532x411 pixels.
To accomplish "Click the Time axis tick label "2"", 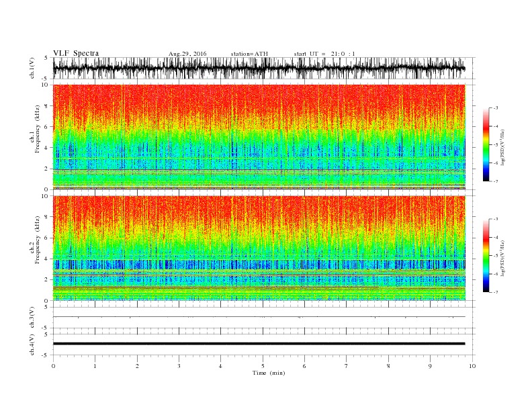I will coord(137,366).
